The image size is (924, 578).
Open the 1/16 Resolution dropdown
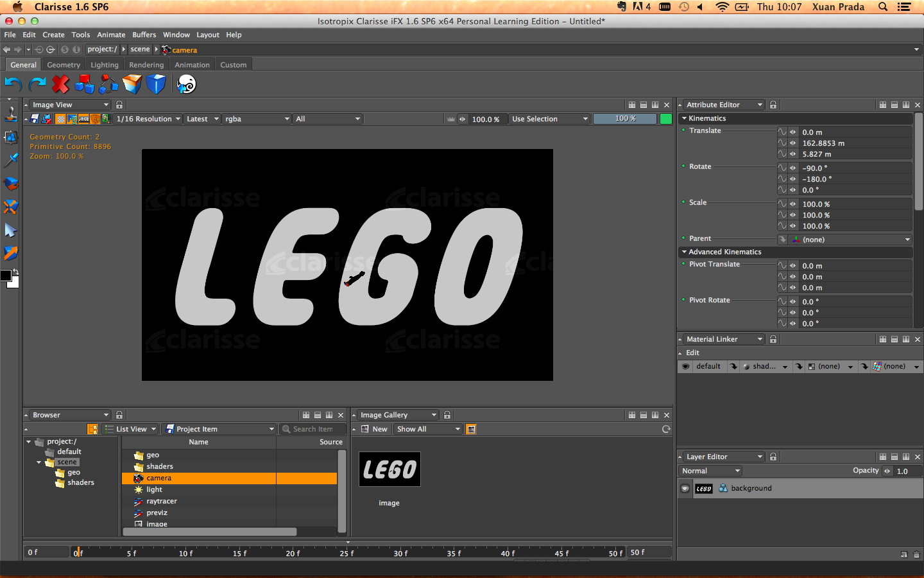pyautogui.click(x=148, y=119)
